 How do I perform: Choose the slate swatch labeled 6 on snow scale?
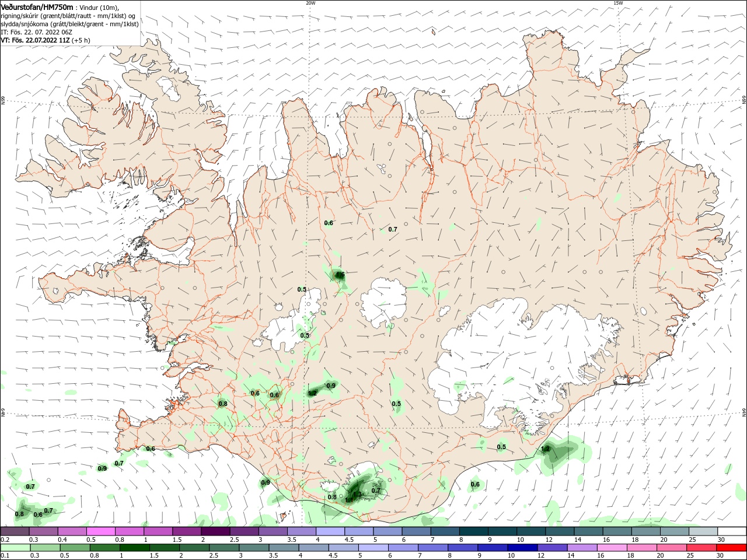[x=417, y=531]
